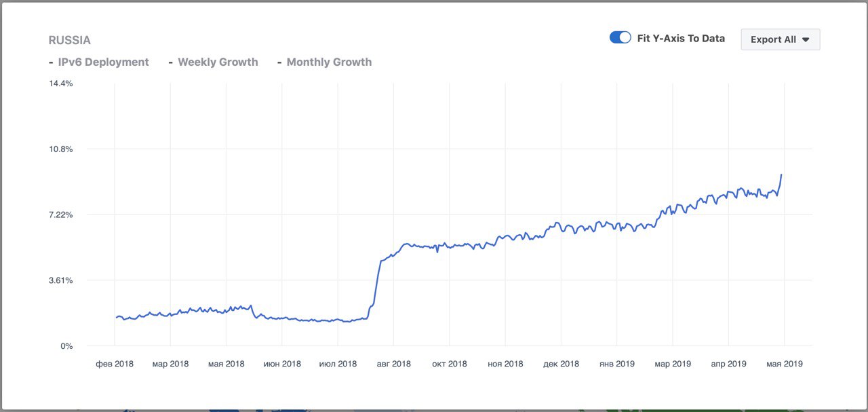Click the апр 2019 axis label
Screen dimensions: 868x412
[728, 364]
